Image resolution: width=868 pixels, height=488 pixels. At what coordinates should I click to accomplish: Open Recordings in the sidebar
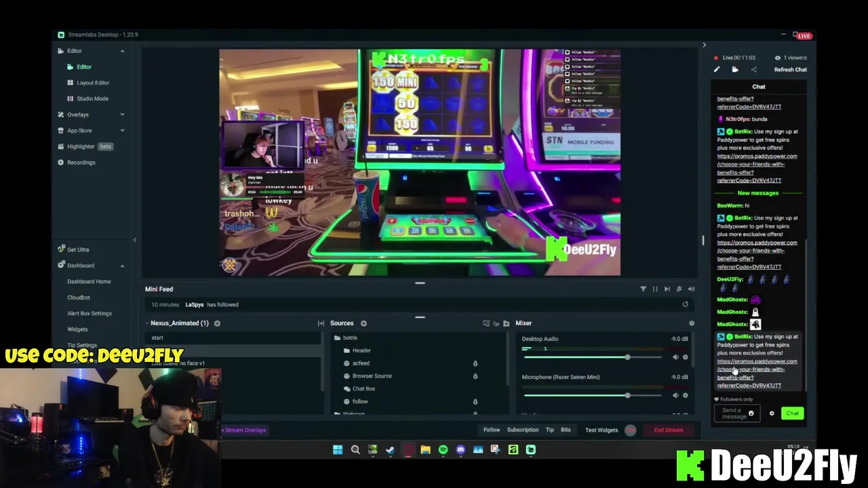(81, 163)
